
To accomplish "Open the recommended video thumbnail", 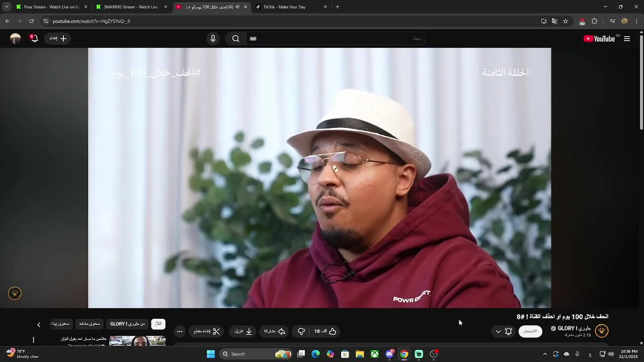I will click(x=137, y=341).
